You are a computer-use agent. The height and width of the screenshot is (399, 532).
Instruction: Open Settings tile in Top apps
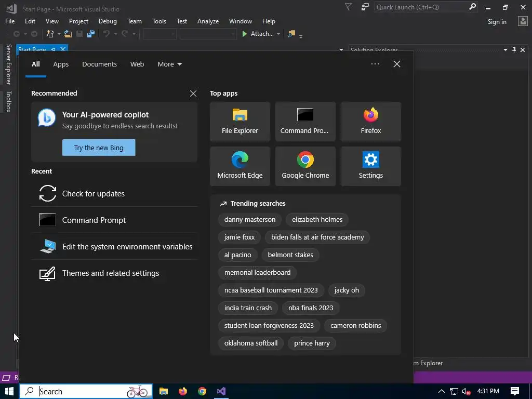point(371,166)
